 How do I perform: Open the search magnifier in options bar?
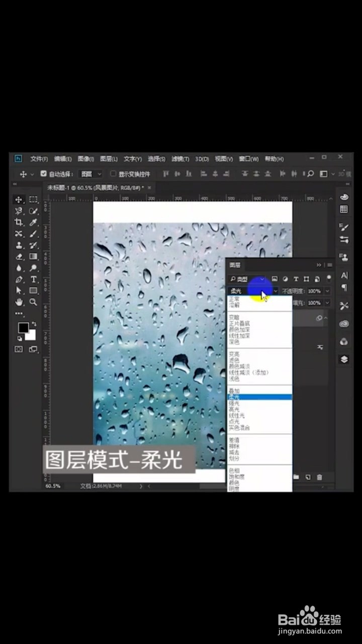[x=310, y=174]
